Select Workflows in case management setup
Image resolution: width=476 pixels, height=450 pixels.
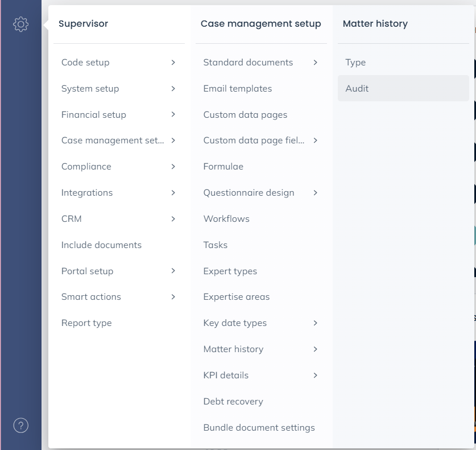tap(226, 219)
